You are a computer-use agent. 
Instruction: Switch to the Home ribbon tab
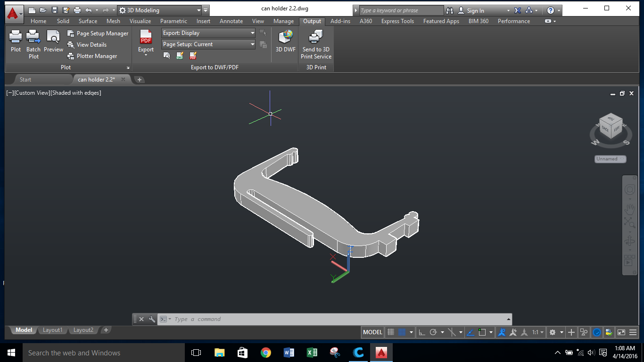point(38,21)
